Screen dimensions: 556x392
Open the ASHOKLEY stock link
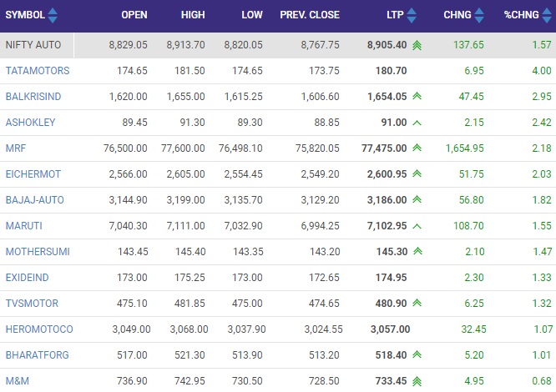31,122
